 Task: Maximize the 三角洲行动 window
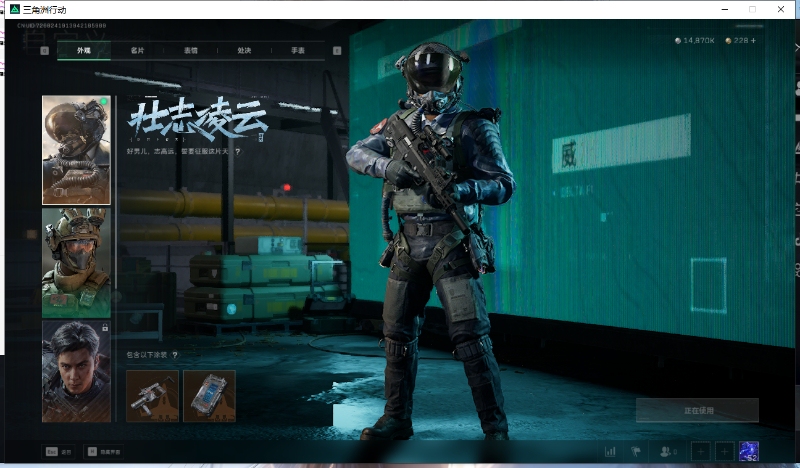click(752, 9)
